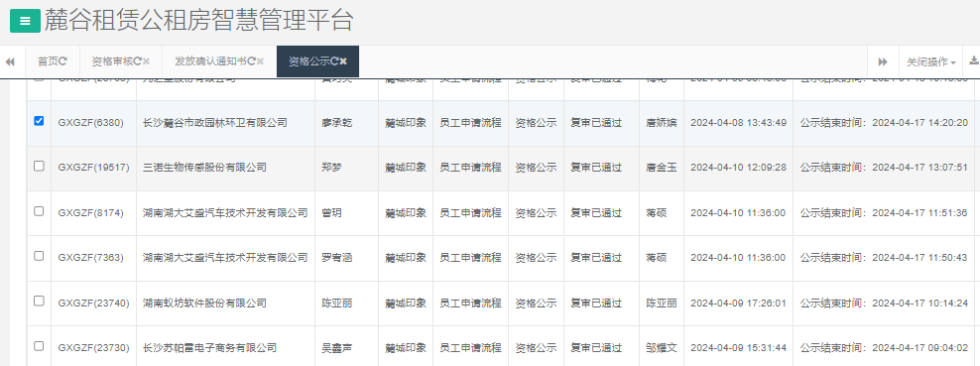
Task: Open the 关闭操作 dropdown
Action: [x=931, y=61]
